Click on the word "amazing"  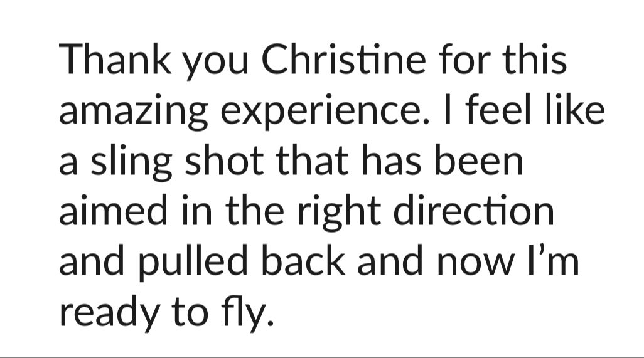(x=134, y=112)
